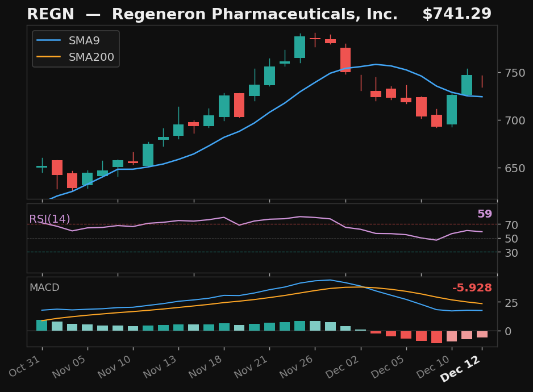The image size is (533, 392).
Task: Click the Nov 18 date label
Action: (205, 367)
